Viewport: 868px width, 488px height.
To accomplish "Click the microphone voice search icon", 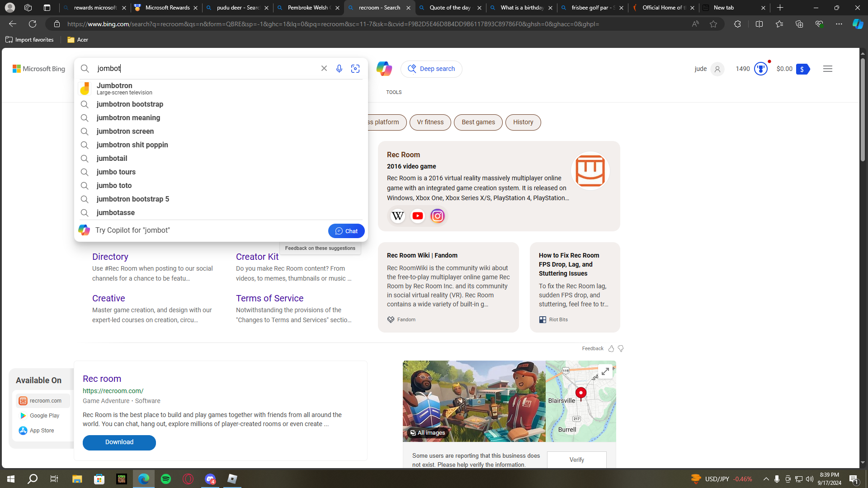I will (x=339, y=69).
